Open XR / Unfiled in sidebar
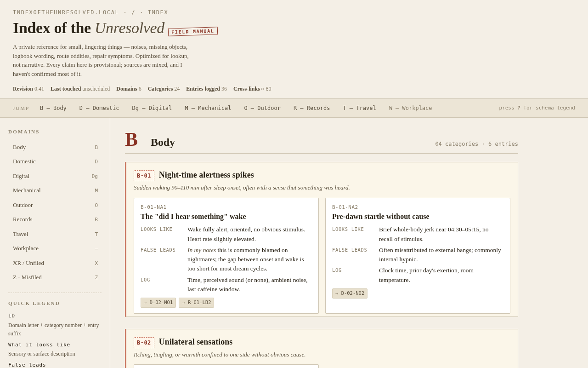 click(55, 263)
